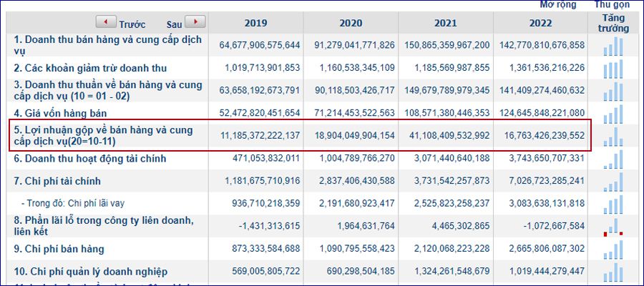Select the 2020 column header

(x=351, y=23)
